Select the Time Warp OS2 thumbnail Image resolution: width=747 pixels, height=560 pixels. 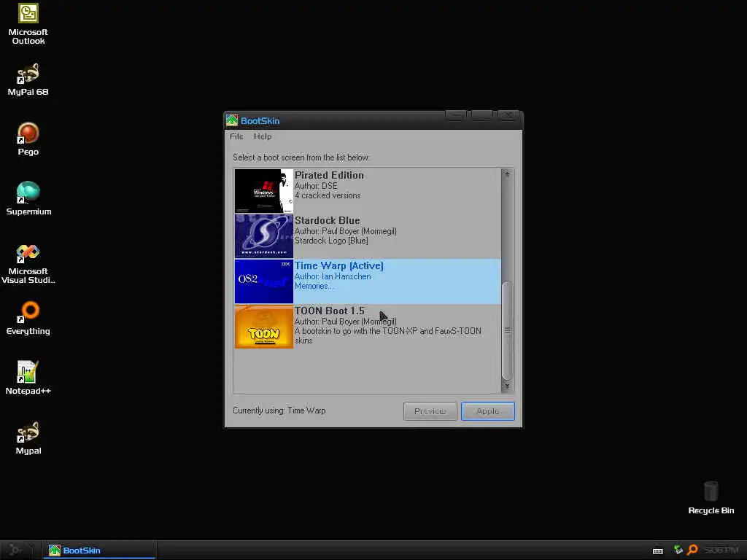(x=264, y=281)
